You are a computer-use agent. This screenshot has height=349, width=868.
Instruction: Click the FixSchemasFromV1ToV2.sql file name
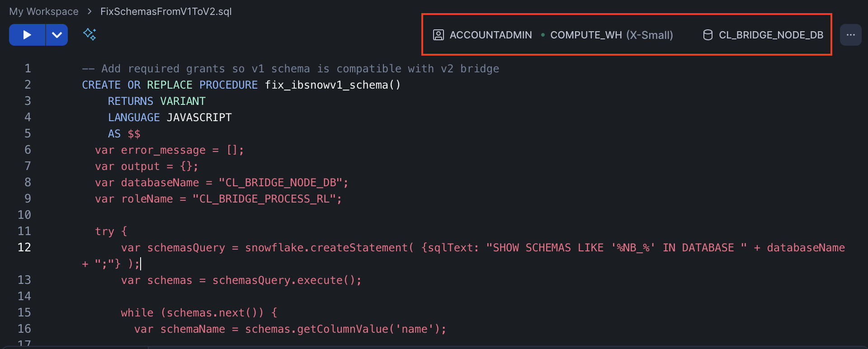[166, 11]
